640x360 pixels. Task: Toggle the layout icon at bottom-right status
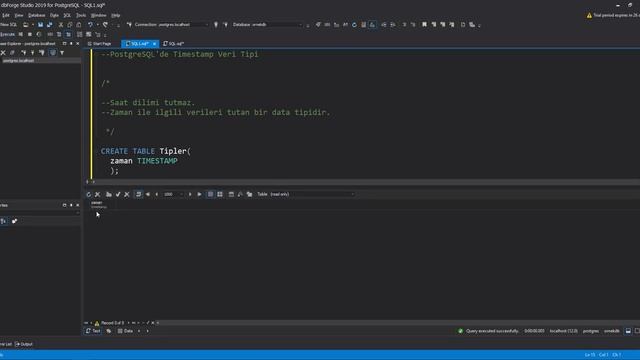[628, 331]
